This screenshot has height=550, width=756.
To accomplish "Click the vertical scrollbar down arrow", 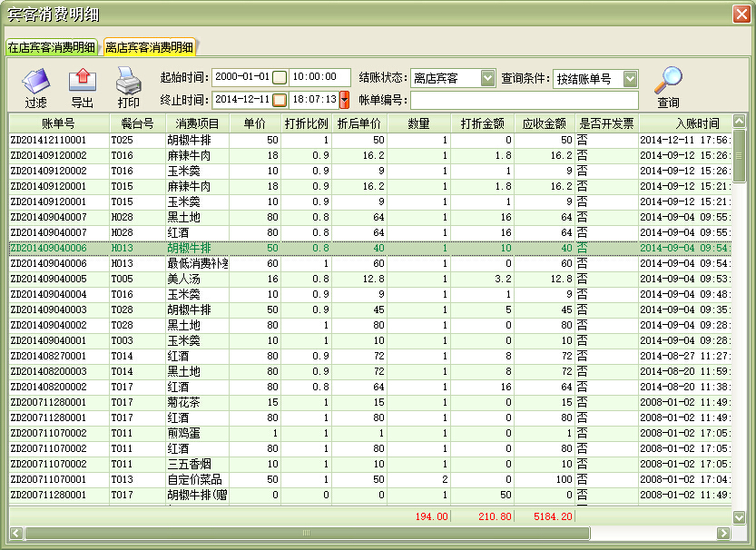I will tap(739, 516).
